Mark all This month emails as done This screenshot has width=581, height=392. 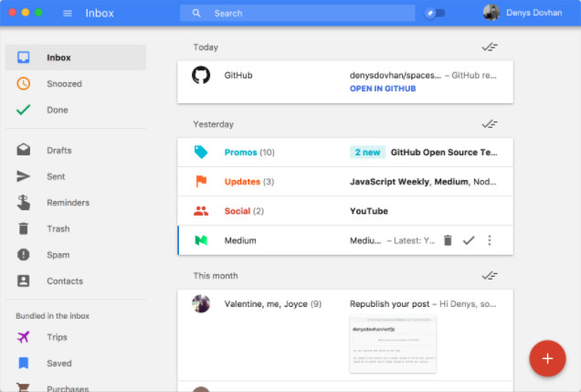(x=490, y=276)
